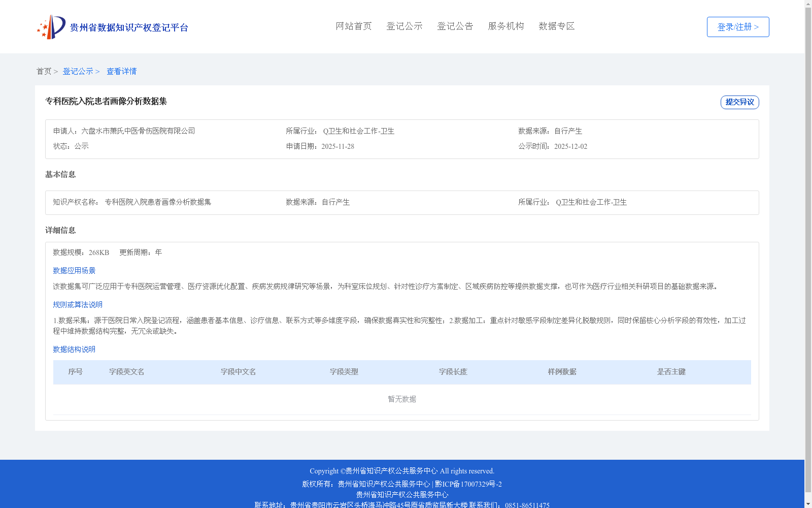Click the 详细信息 section heading
The height and width of the screenshot is (508, 812).
point(60,231)
